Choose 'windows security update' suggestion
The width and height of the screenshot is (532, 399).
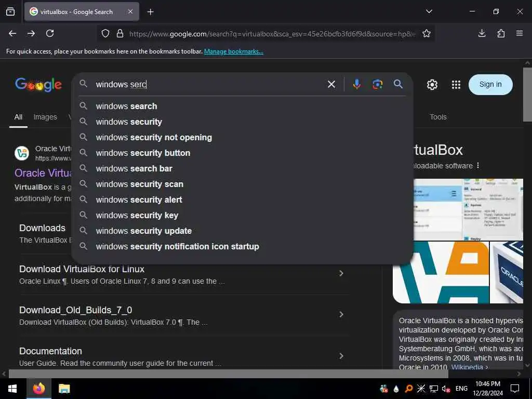click(x=242, y=231)
